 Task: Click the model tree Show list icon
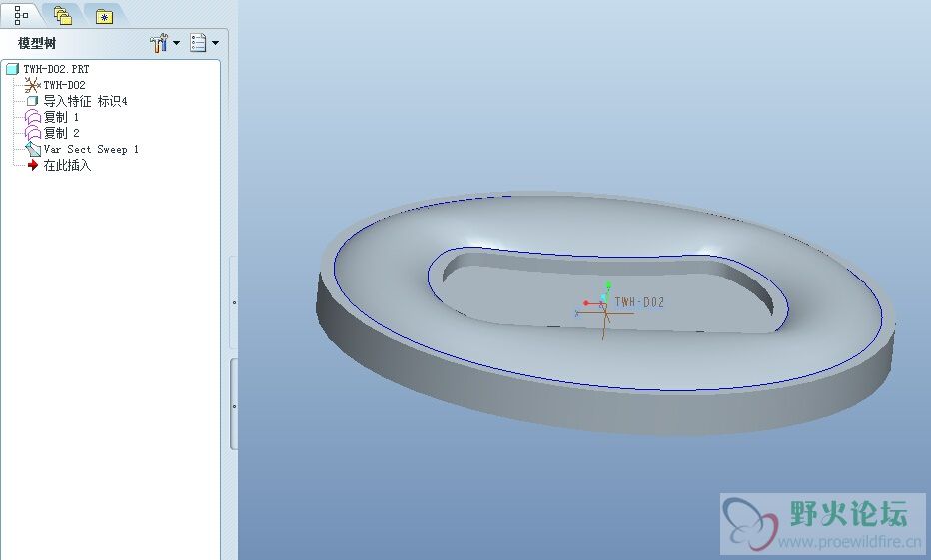pos(198,43)
